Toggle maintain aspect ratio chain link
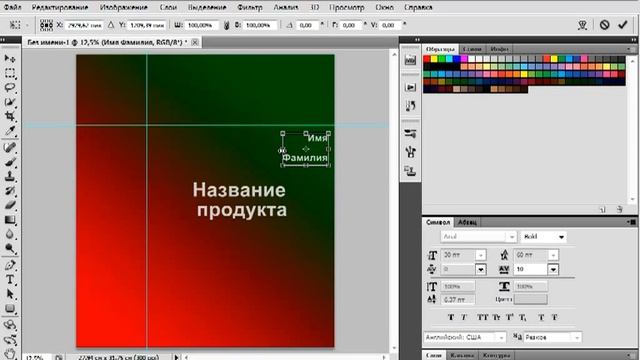640x360 pixels. point(227,25)
